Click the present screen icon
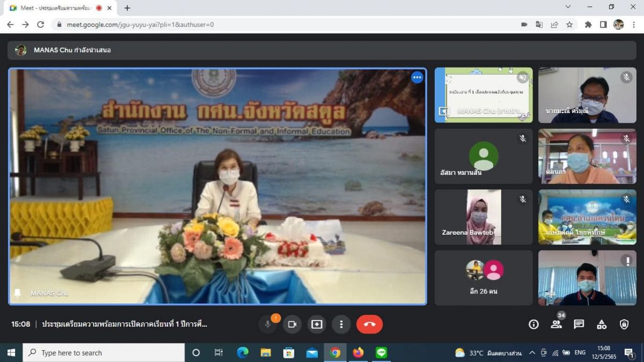 (317, 324)
